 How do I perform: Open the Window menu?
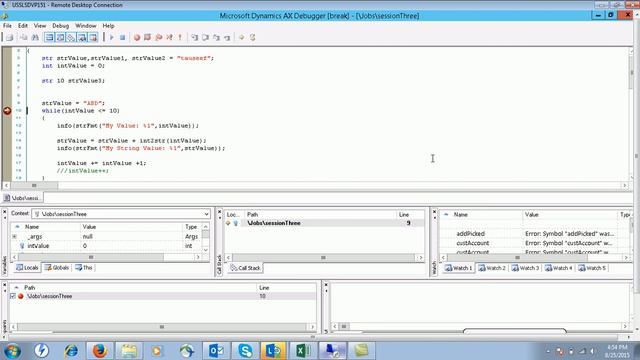86,26
